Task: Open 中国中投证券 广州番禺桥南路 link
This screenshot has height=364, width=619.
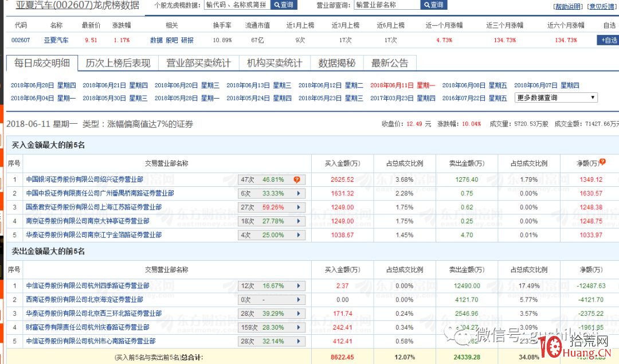Action: [100, 193]
